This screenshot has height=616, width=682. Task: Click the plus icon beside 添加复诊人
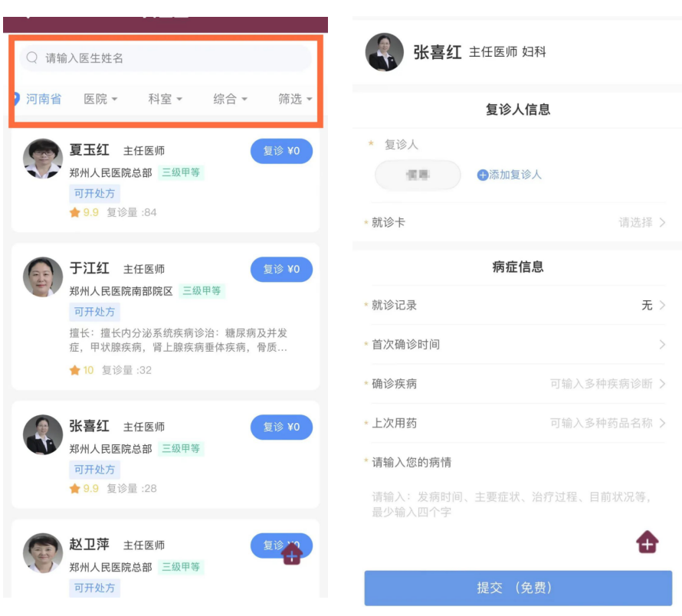coord(483,175)
